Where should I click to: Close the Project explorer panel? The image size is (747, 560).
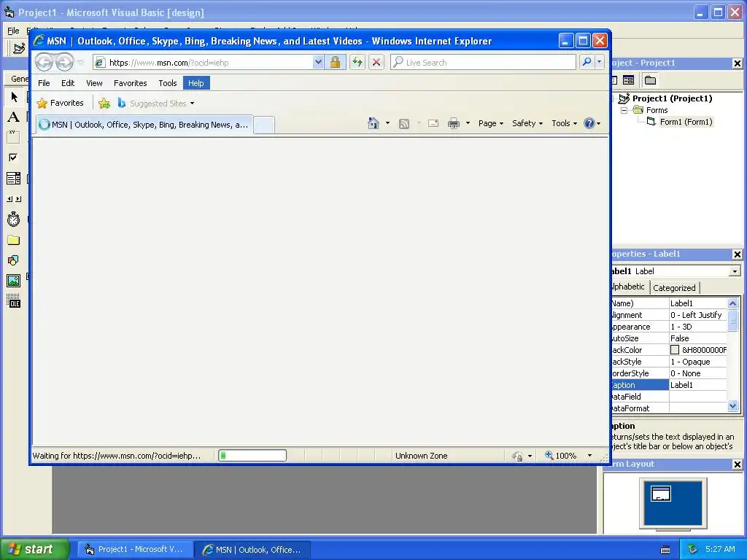click(737, 63)
